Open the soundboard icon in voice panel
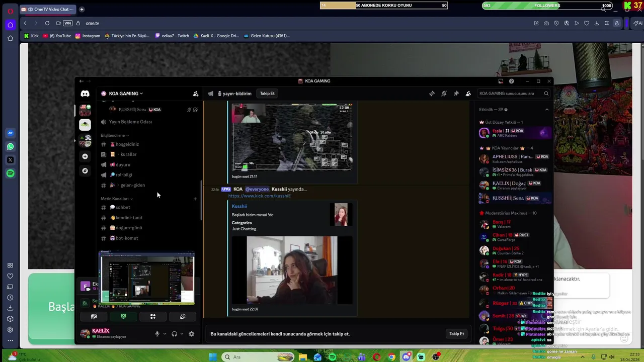Viewport: 644px width, 362px height. [183, 317]
